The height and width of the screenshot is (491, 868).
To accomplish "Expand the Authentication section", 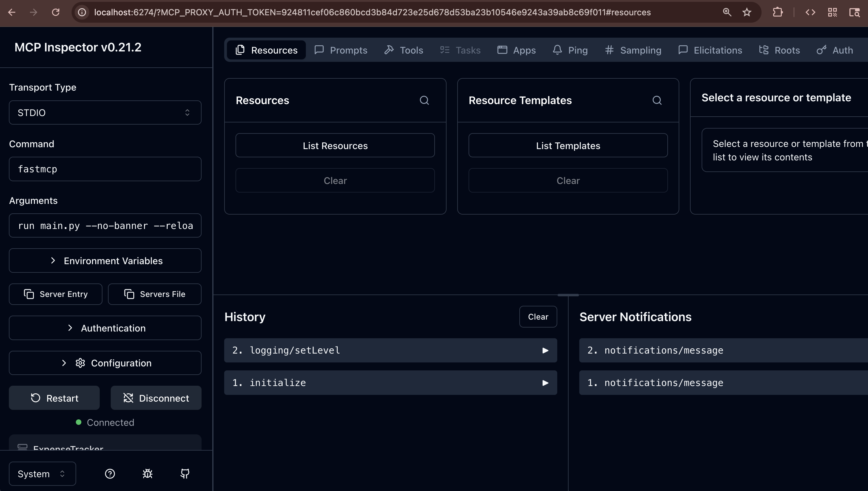I will pyautogui.click(x=105, y=328).
